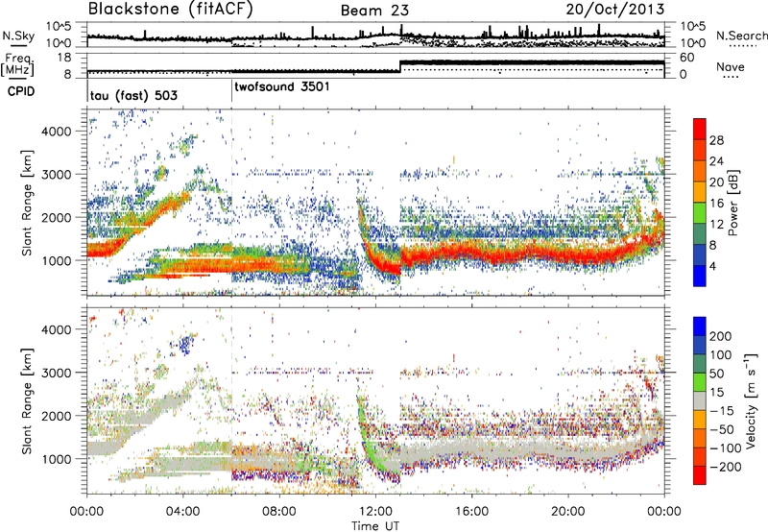Click the '18' frequency axis tick

point(63,58)
